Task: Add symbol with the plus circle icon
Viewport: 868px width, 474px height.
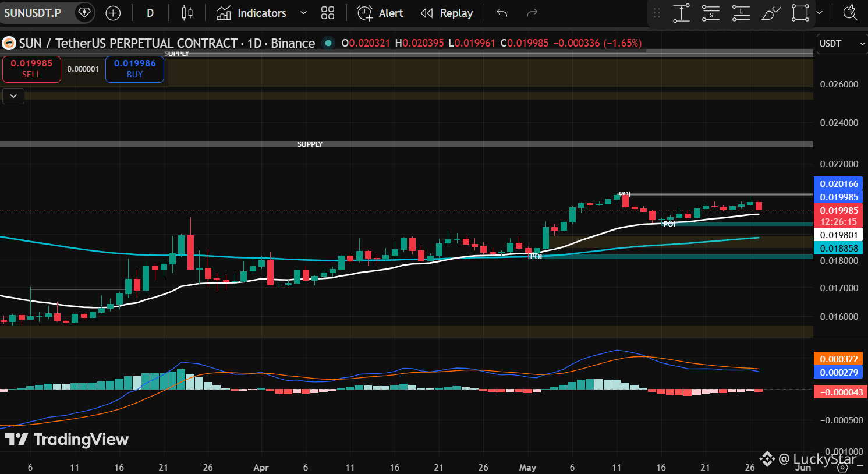Action: coord(113,13)
